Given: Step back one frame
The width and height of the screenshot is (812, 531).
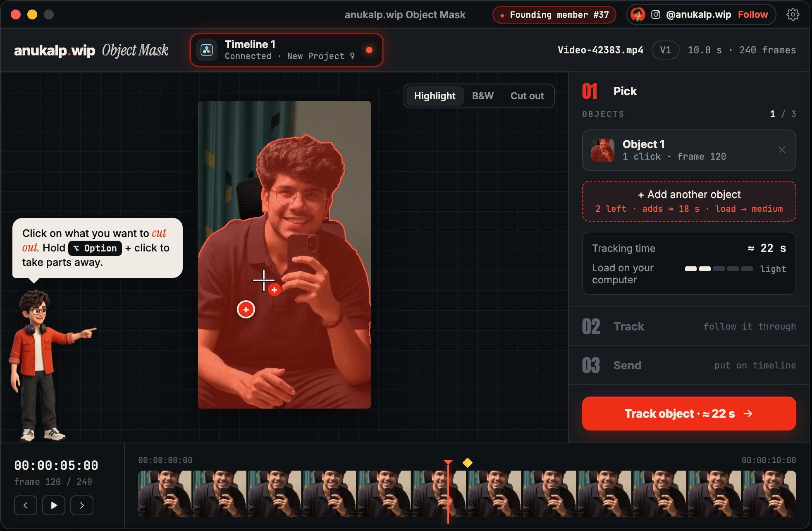Looking at the screenshot, I should point(26,505).
